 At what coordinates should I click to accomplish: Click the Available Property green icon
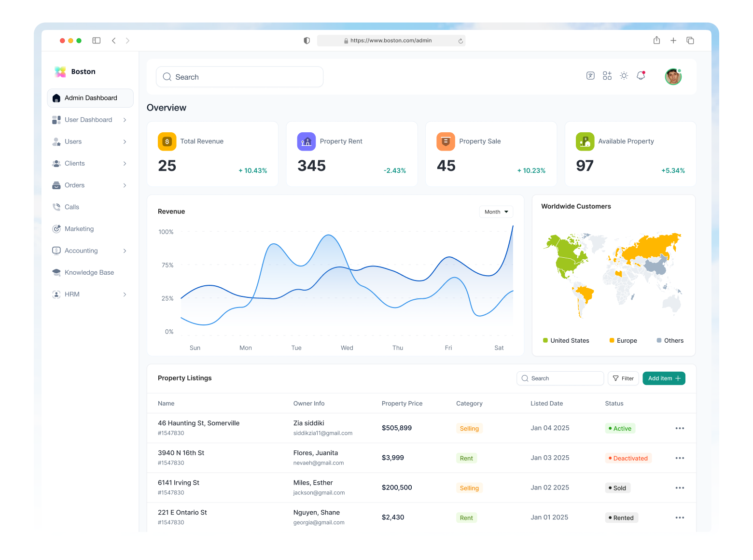(585, 141)
